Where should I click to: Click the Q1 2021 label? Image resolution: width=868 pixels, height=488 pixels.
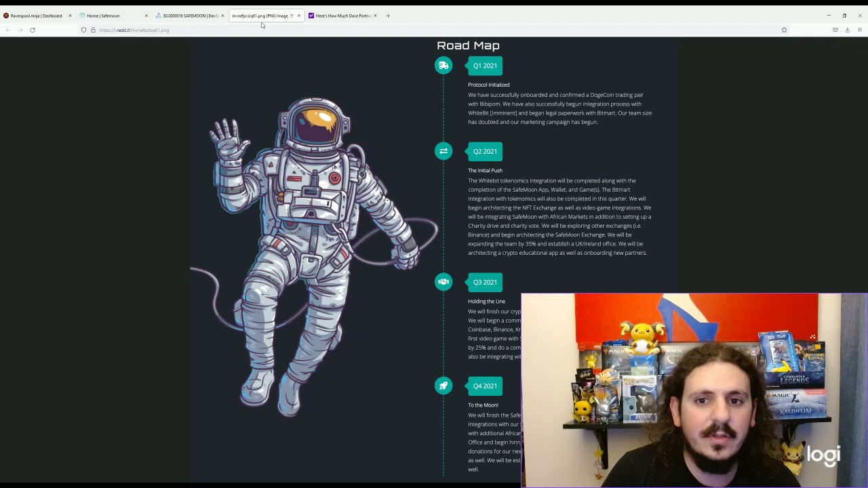(485, 66)
